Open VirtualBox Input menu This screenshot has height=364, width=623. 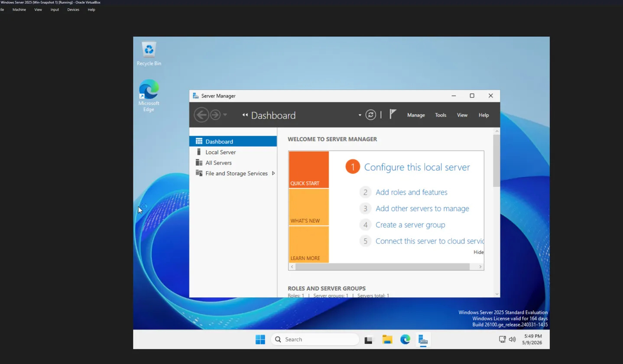pyautogui.click(x=55, y=10)
